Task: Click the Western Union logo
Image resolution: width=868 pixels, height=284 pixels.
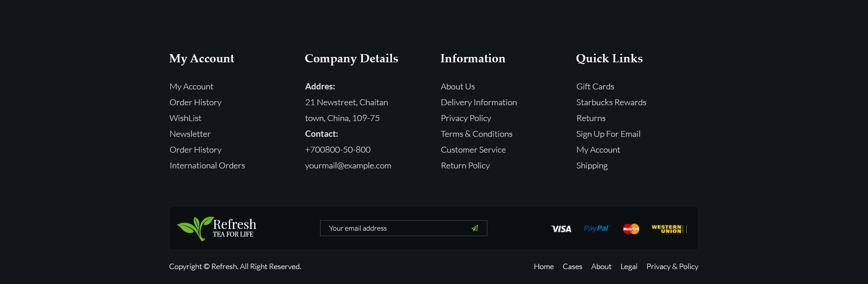Action: (669, 229)
